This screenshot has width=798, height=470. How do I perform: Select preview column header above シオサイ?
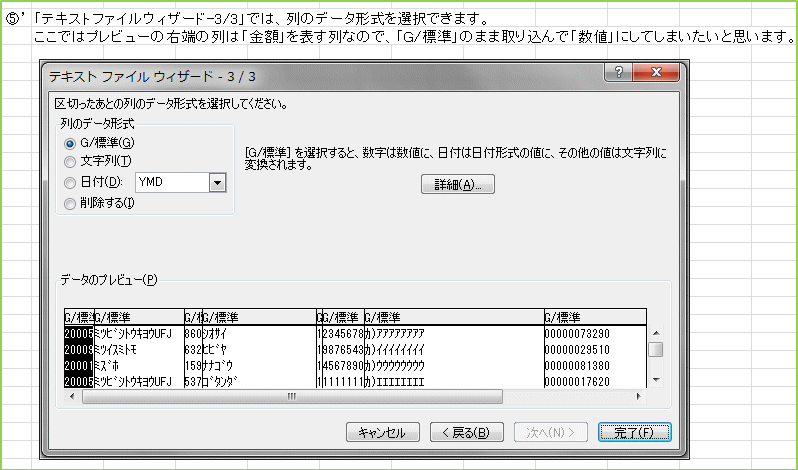(259, 317)
